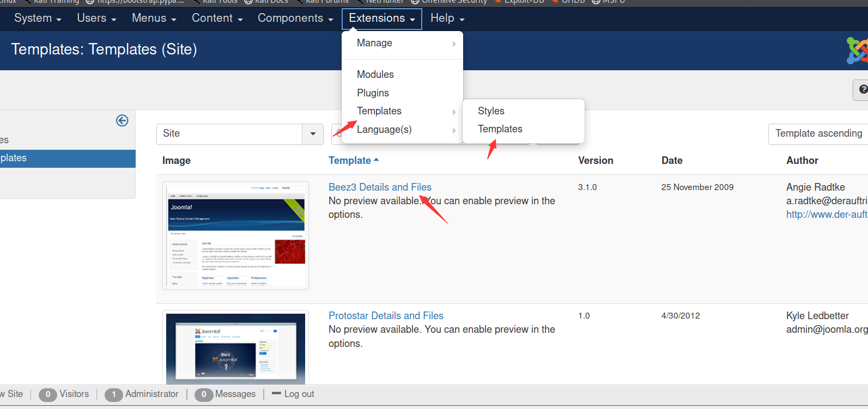This screenshot has height=409, width=868.
Task: Open the Template ascending sort dropdown
Action: 818,134
